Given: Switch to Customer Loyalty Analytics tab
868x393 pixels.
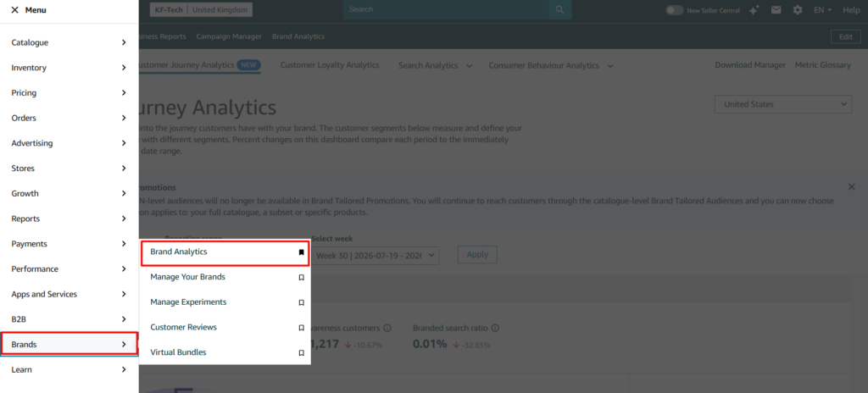Looking at the screenshot, I should pyautogui.click(x=330, y=65).
